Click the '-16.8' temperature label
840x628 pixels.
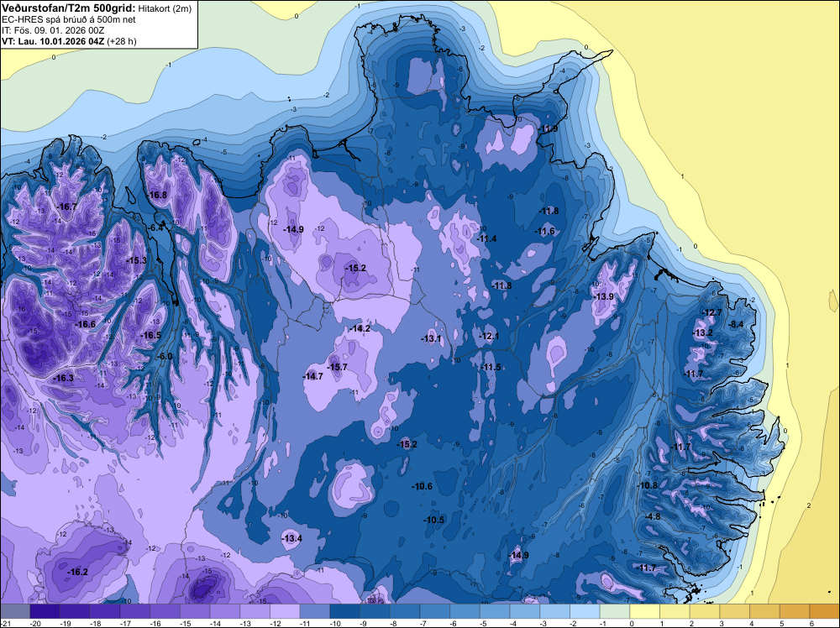(x=158, y=195)
